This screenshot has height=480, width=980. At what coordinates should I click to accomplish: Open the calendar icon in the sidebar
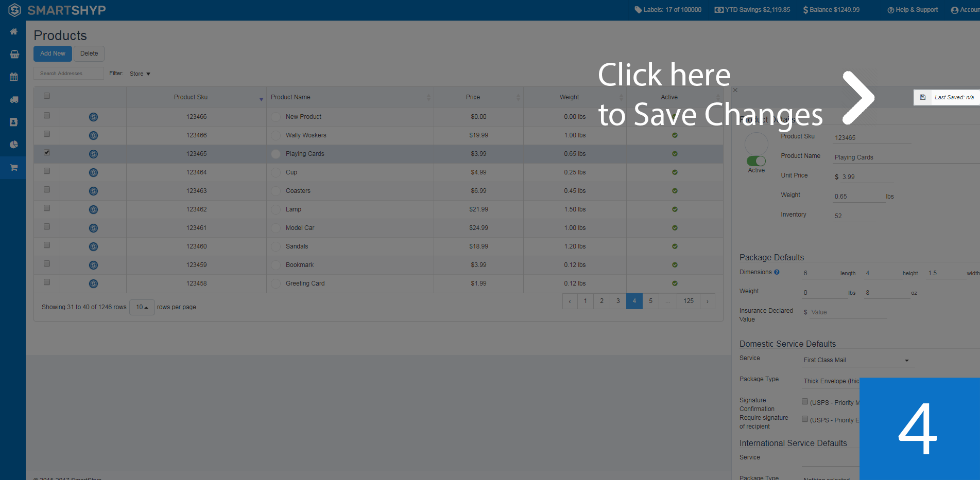(x=14, y=77)
